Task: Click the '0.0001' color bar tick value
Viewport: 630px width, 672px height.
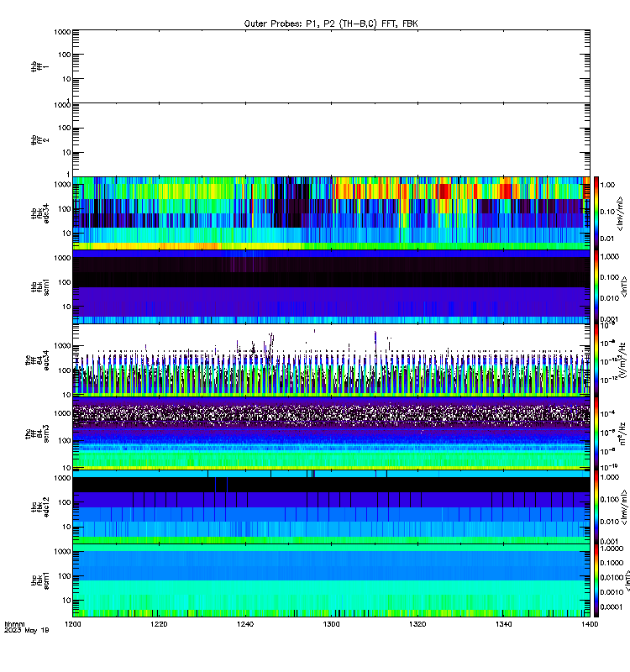Action: (612, 606)
